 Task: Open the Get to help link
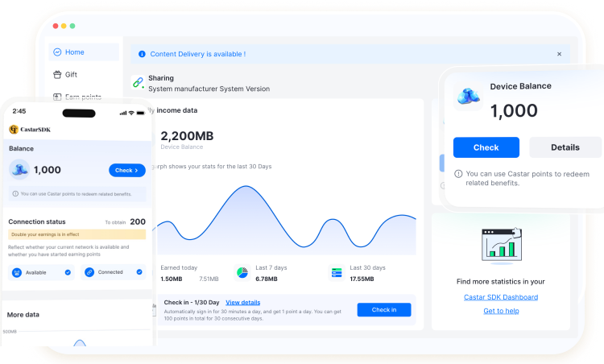(x=501, y=311)
